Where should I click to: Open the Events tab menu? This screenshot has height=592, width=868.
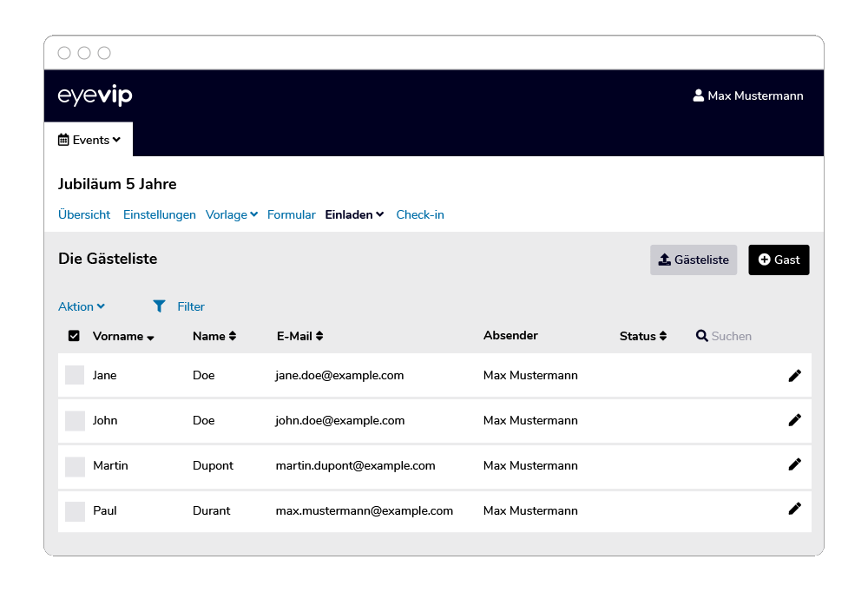click(89, 140)
